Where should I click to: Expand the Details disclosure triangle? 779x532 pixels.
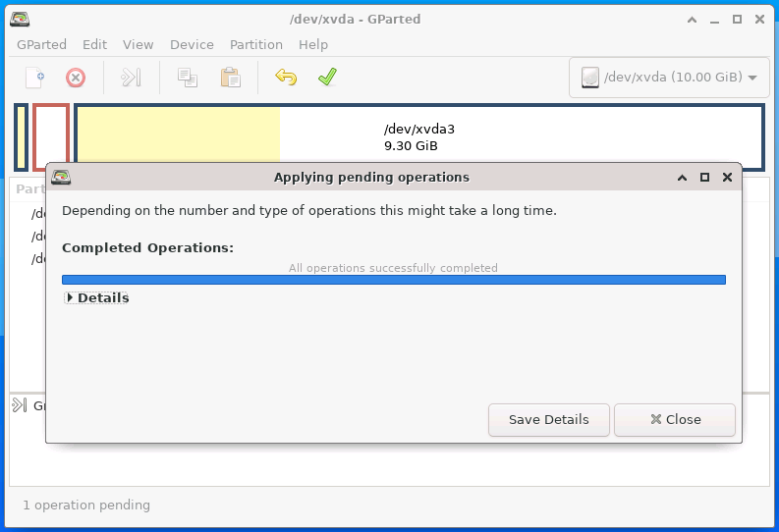[x=70, y=297]
